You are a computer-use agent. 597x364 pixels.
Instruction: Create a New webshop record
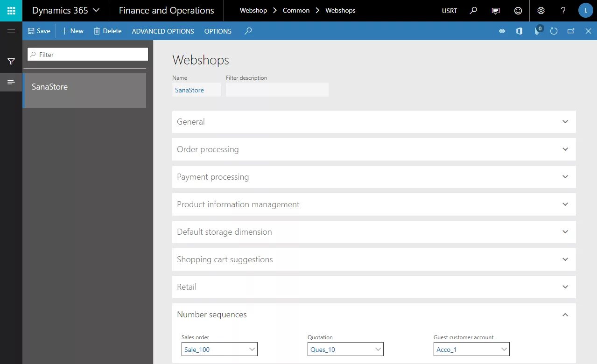[x=72, y=31]
